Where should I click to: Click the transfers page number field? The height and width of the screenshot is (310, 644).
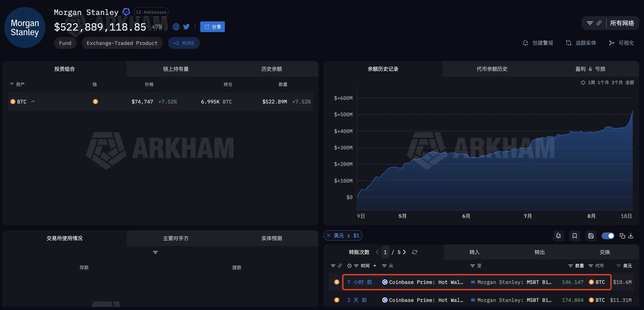[x=385, y=252]
